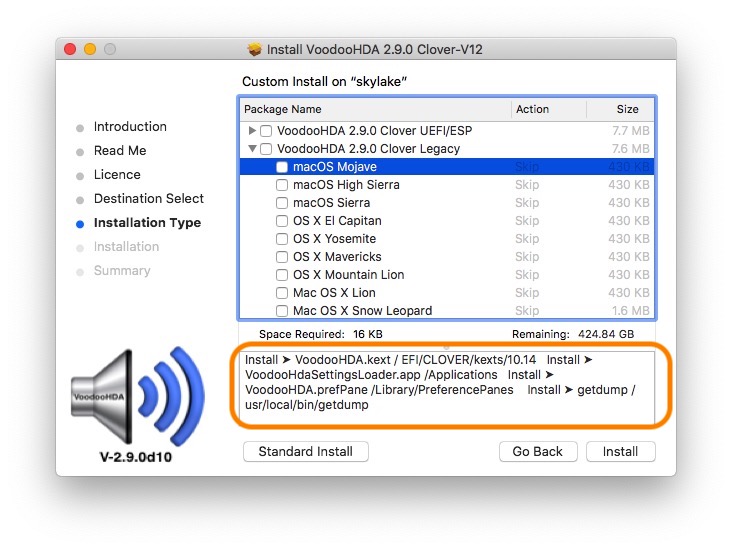Tick the Clover UEFI/ESP package checkbox
Image resolution: width=732 pixels, height=550 pixels.
(266, 131)
